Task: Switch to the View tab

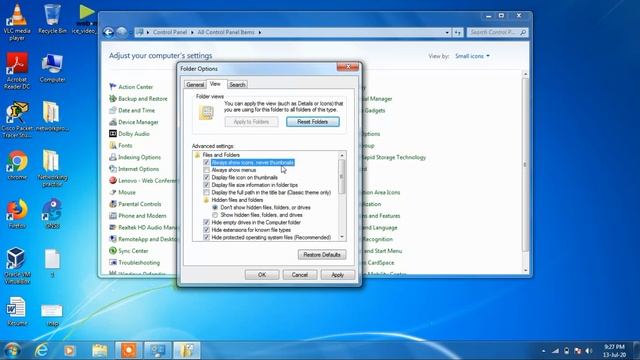Action: click(215, 84)
